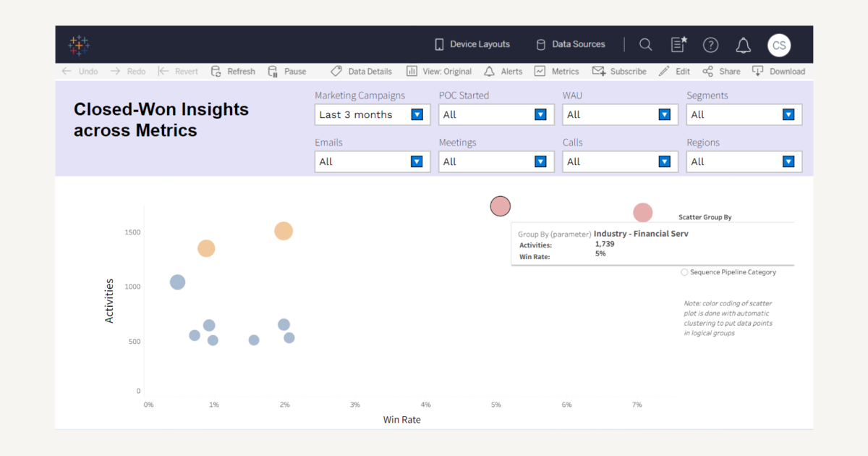Select the Industry - Financial Serv scatter point
Viewport: 868px width, 456px height.
(x=500, y=206)
